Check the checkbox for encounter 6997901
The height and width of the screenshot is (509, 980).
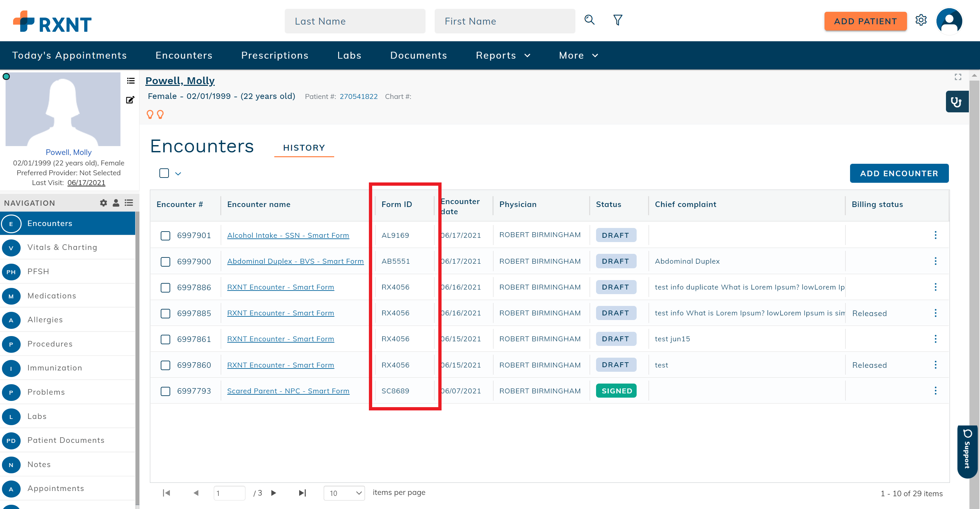tap(165, 236)
